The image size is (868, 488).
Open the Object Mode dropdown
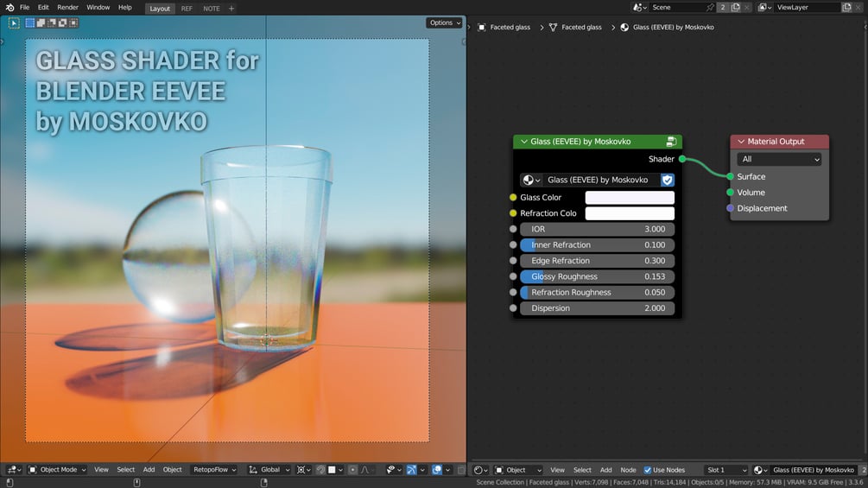pyautogui.click(x=58, y=470)
